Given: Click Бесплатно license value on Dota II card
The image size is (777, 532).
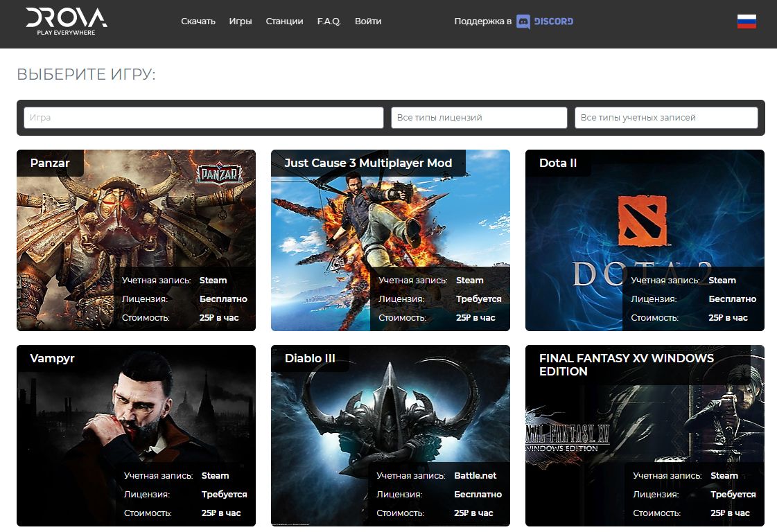Looking at the screenshot, I should tap(733, 299).
